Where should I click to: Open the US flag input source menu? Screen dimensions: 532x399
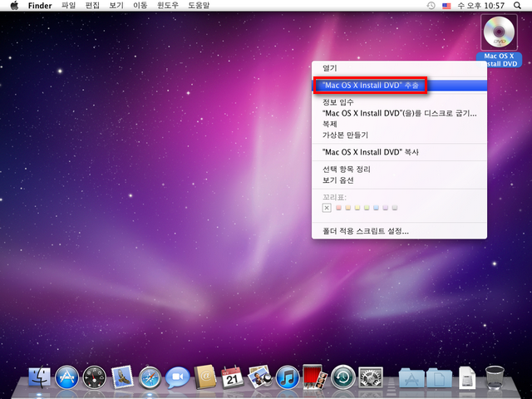[x=446, y=6]
